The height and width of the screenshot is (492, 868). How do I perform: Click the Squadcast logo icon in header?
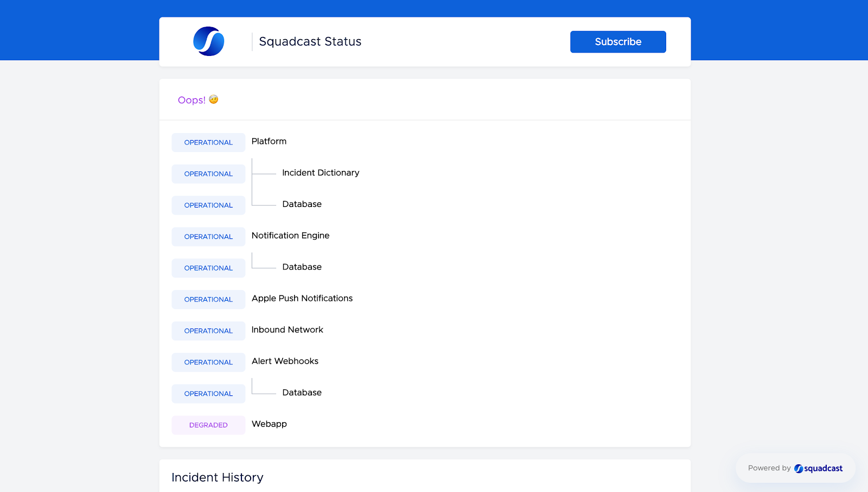click(209, 41)
